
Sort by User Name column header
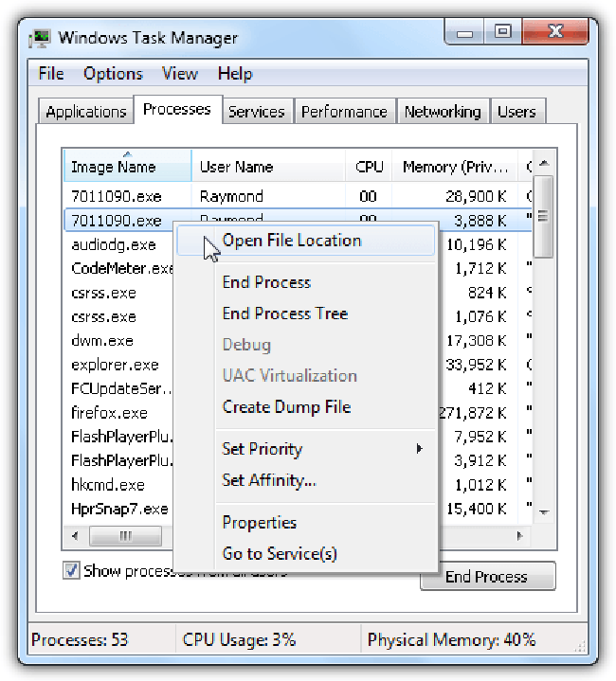[x=268, y=167]
